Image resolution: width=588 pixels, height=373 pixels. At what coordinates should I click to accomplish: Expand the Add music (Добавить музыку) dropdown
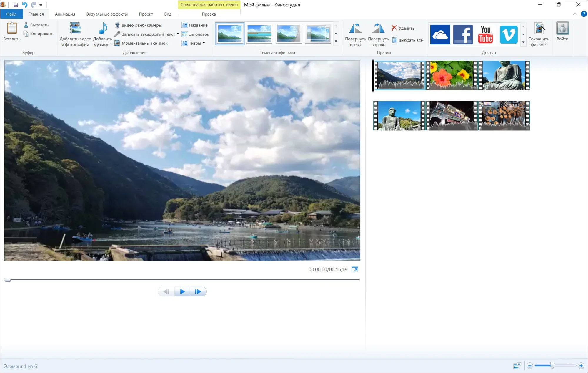click(110, 45)
